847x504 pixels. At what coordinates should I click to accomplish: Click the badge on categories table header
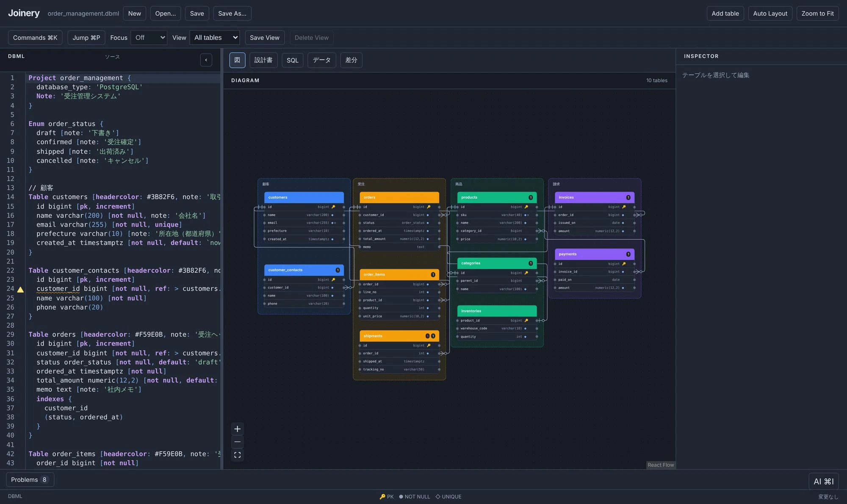[x=531, y=263]
